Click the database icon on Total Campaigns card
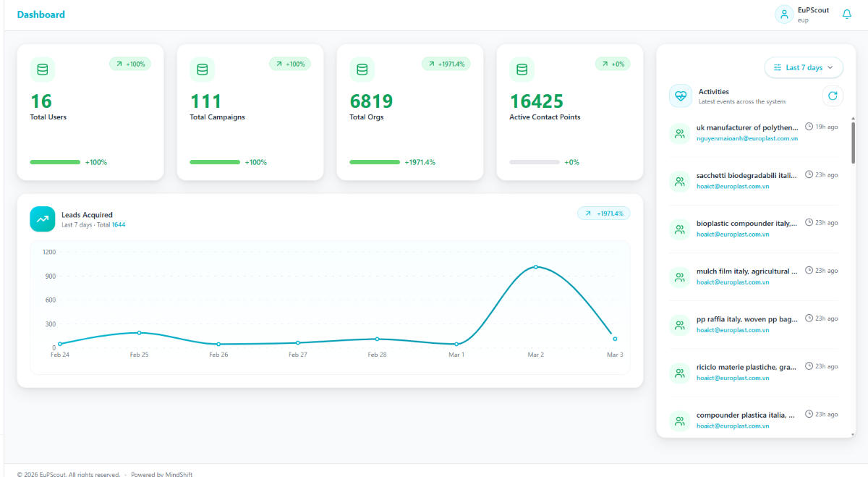 [x=203, y=69]
